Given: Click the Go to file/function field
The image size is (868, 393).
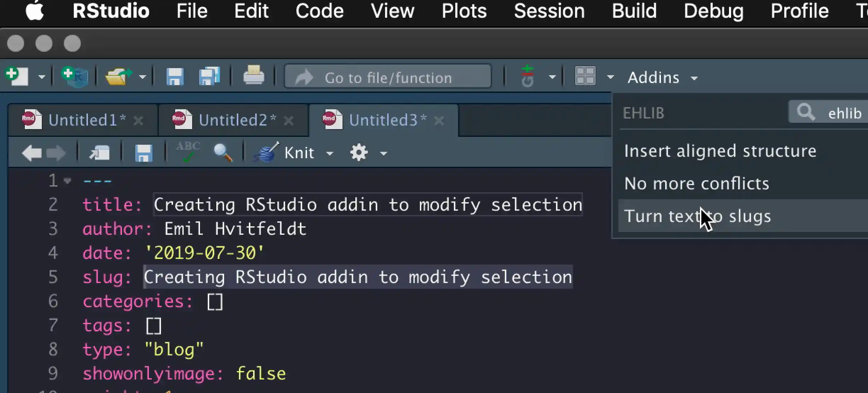Looking at the screenshot, I should [388, 78].
